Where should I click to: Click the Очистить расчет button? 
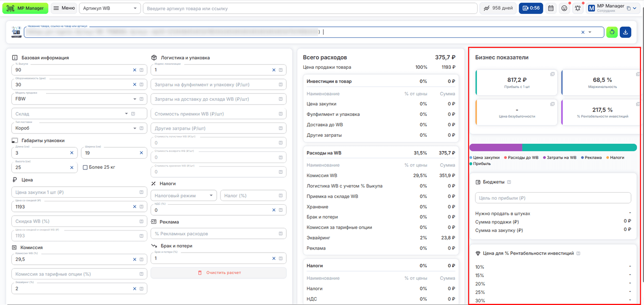[218, 273]
